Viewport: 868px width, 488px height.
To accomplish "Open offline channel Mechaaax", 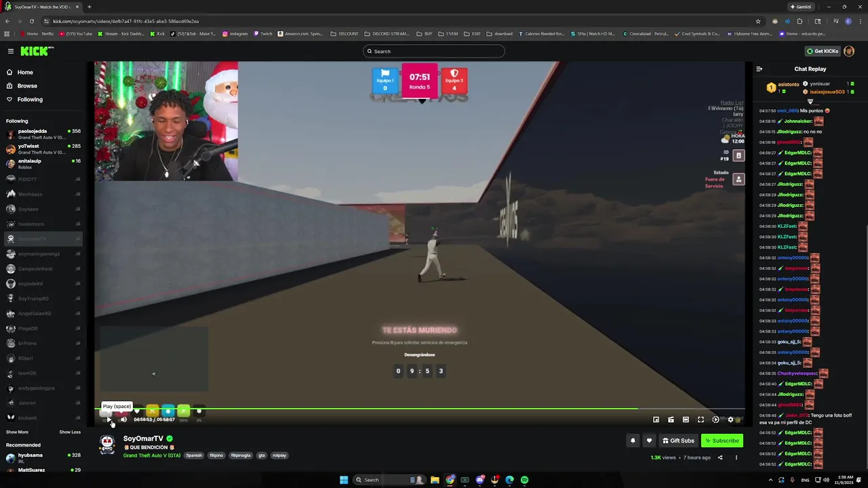I will pyautogui.click(x=43, y=194).
